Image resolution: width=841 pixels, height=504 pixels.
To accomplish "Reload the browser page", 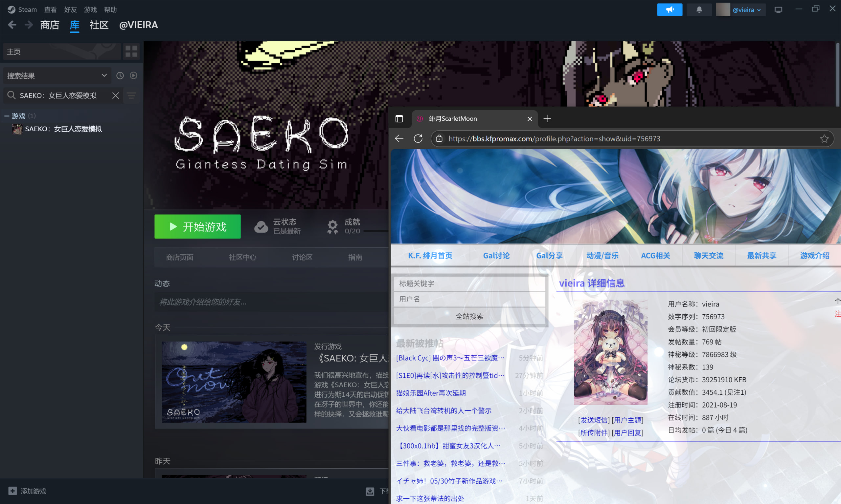I will [x=418, y=138].
